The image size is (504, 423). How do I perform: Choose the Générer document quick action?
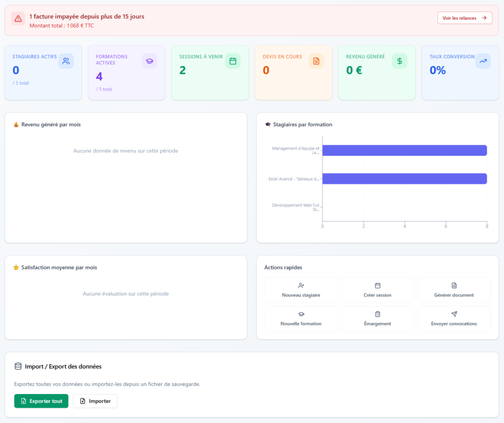454,290
